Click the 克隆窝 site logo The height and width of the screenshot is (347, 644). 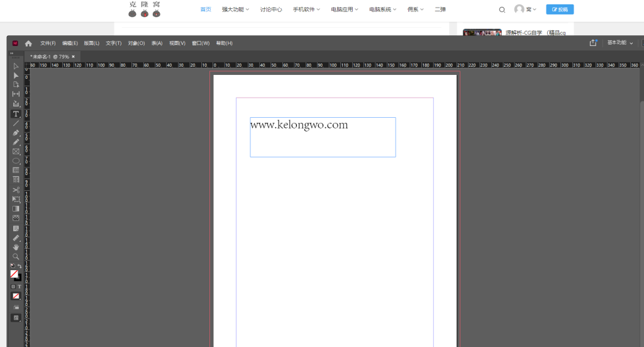pos(145,9)
